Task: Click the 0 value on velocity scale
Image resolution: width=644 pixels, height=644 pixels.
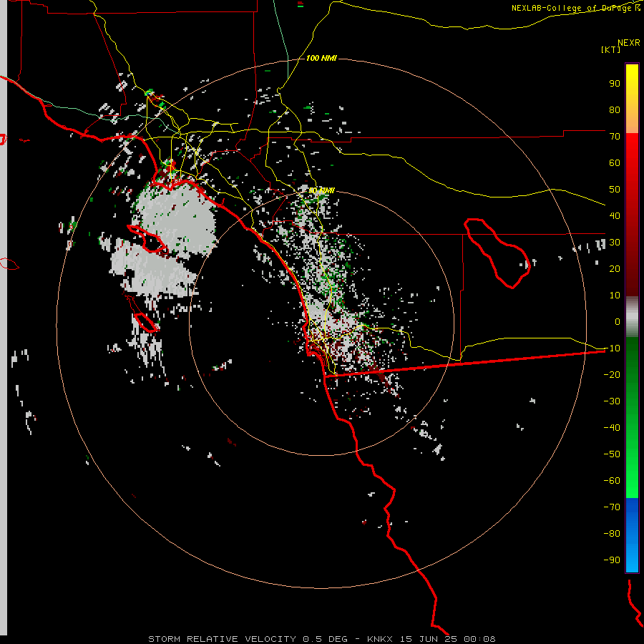Action: point(618,322)
